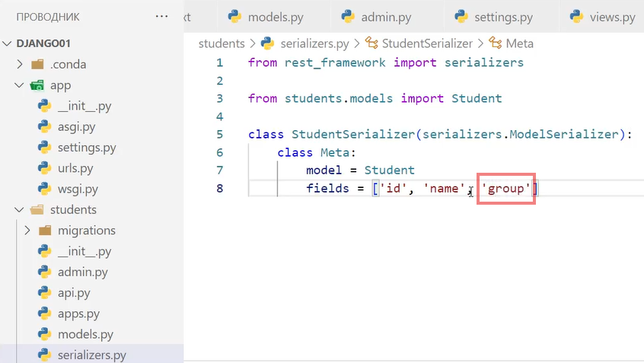
Task: Click the Python icon beside asgi.py
Action: [44, 127]
